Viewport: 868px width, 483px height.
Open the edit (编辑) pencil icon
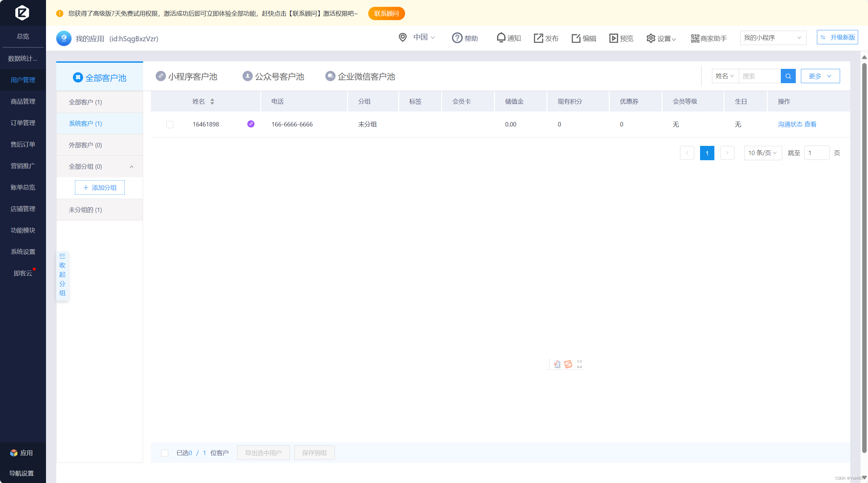tap(576, 38)
